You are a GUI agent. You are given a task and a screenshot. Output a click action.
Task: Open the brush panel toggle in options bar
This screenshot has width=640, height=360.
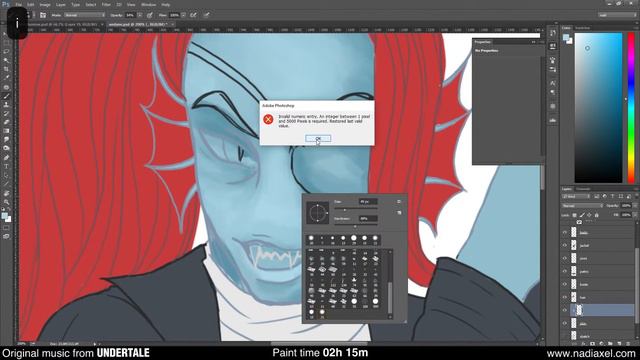point(43,15)
